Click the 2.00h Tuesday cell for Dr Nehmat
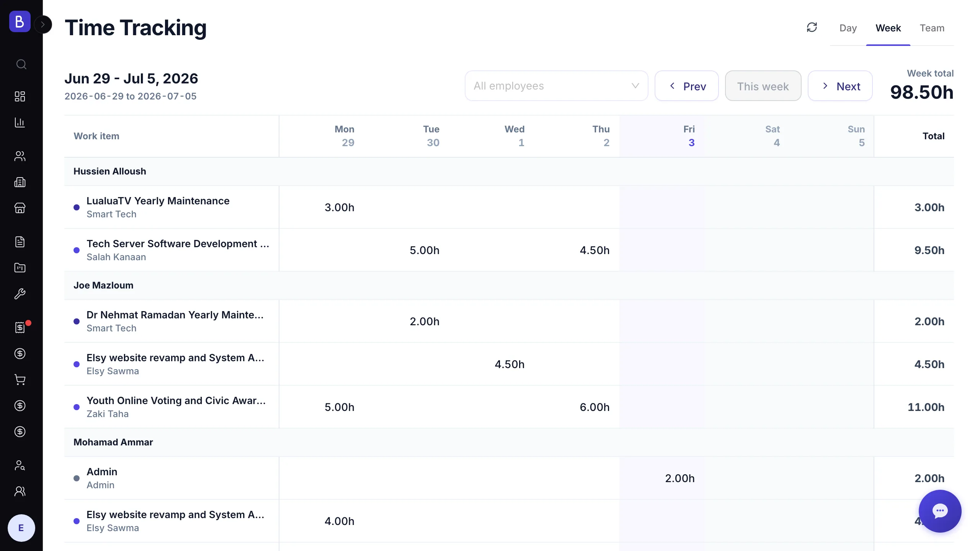 point(424,321)
